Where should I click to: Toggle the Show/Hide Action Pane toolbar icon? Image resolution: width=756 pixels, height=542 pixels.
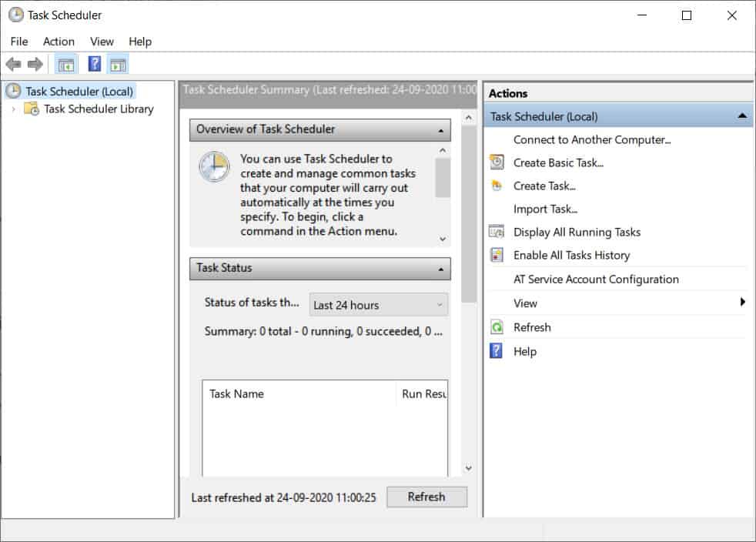[x=118, y=64]
